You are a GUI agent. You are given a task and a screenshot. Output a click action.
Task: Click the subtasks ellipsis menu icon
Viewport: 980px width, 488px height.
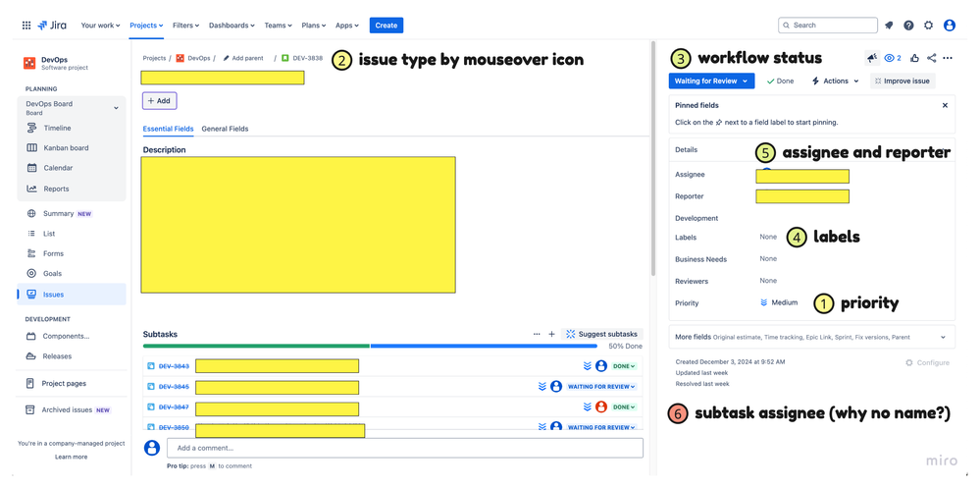tap(537, 334)
